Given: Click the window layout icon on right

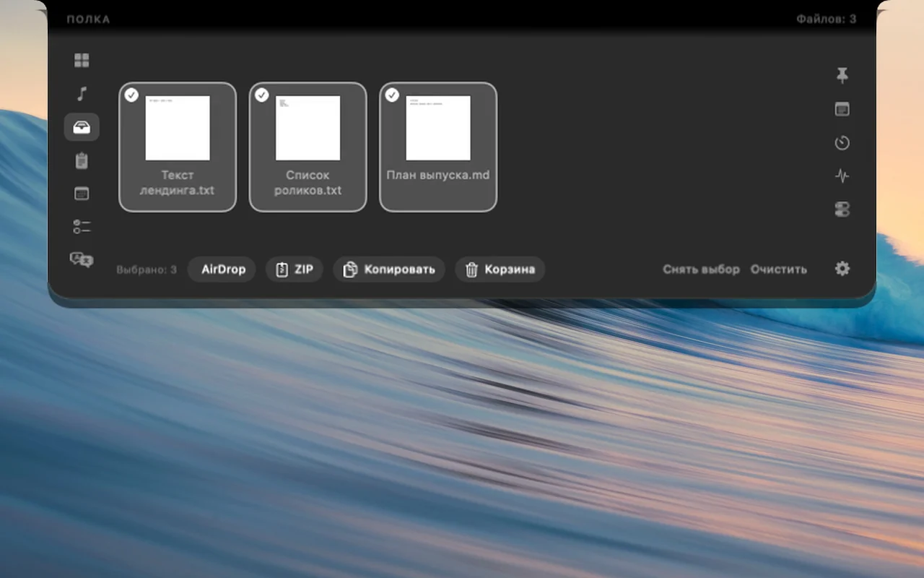Looking at the screenshot, I should point(842,109).
